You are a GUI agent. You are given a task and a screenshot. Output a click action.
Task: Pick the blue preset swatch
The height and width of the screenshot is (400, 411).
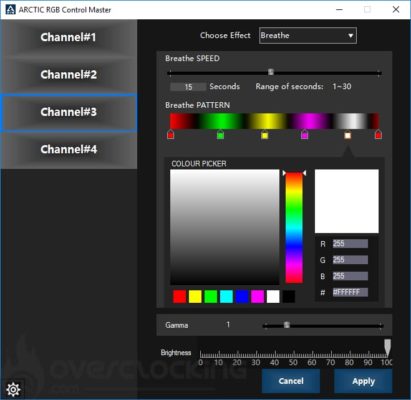click(x=242, y=297)
